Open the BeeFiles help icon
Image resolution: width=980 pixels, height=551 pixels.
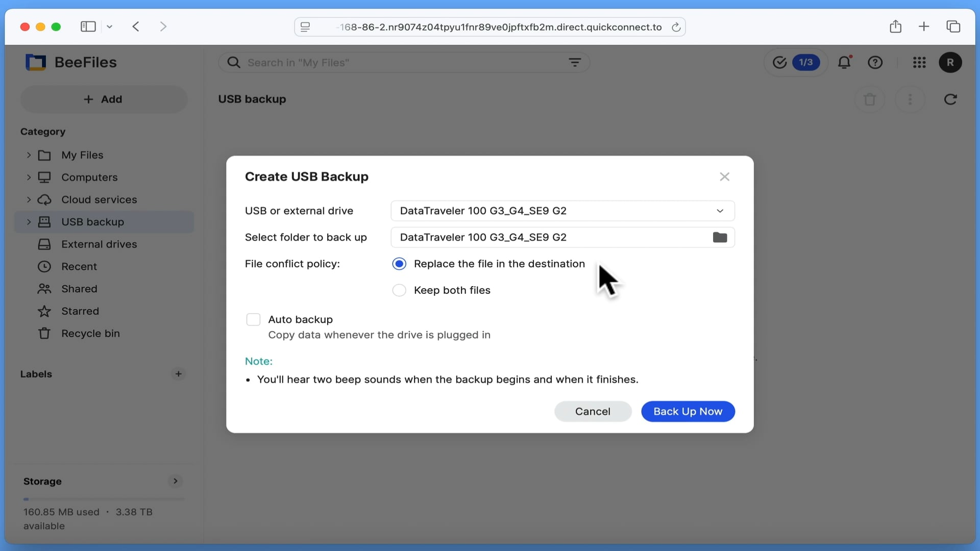click(876, 62)
